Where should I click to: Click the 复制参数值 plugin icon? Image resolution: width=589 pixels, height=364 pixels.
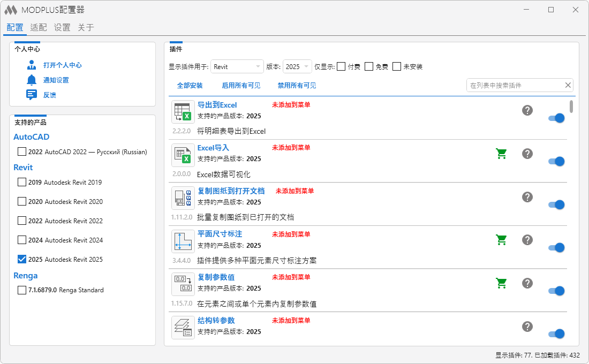(183, 284)
